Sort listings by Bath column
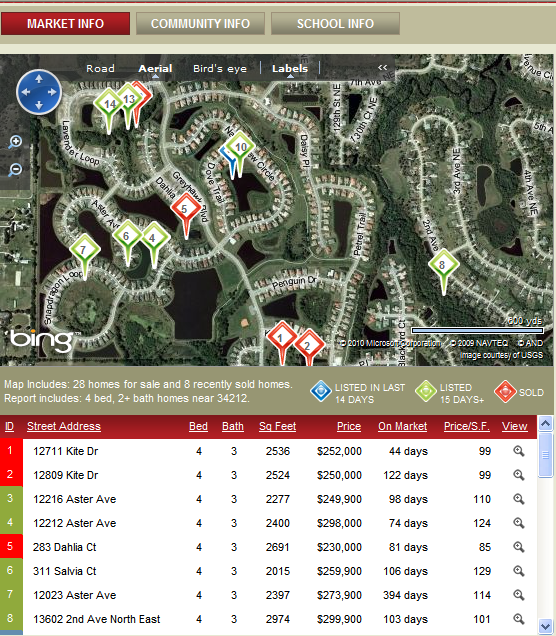556x636 pixels. pos(233,426)
